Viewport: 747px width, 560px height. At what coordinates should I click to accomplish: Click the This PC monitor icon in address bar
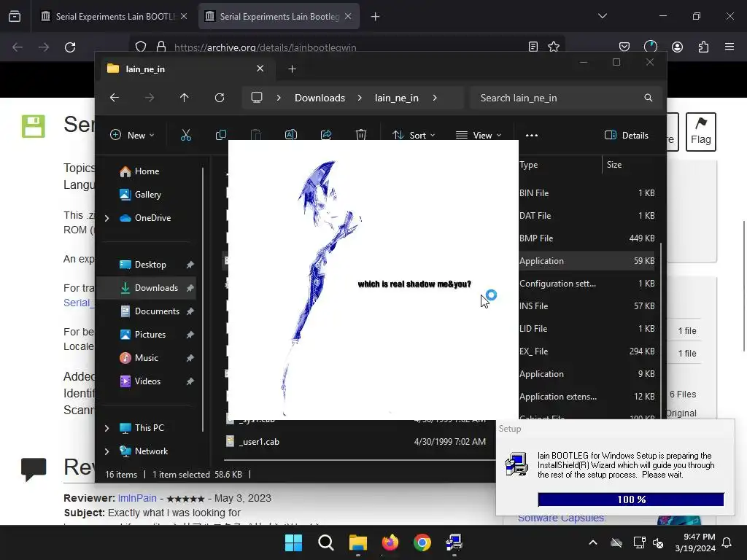click(x=257, y=98)
